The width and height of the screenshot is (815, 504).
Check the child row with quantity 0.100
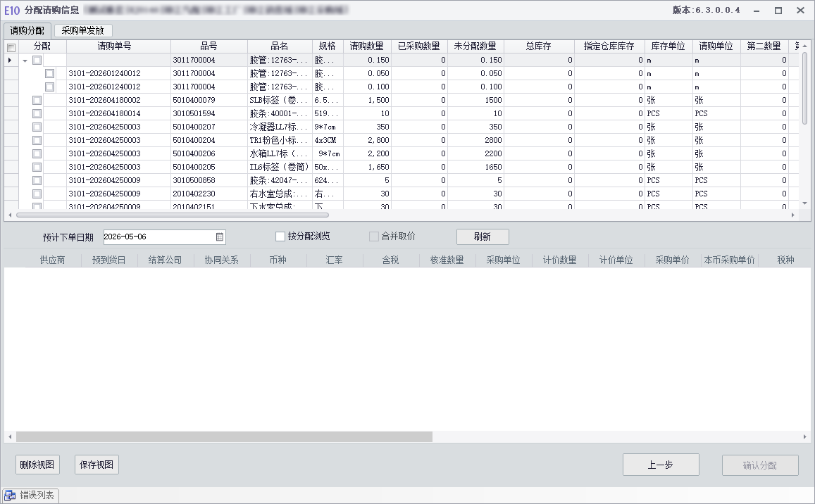50,87
